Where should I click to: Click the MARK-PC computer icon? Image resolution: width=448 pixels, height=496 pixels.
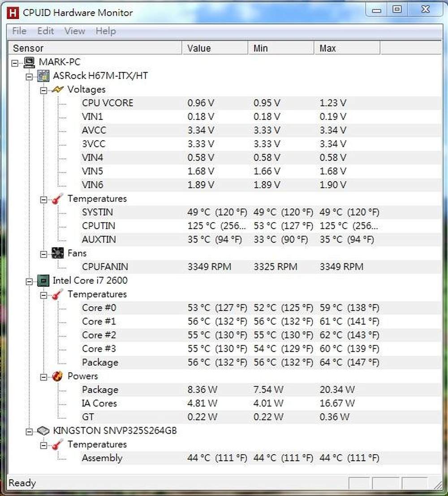pyautogui.click(x=29, y=62)
